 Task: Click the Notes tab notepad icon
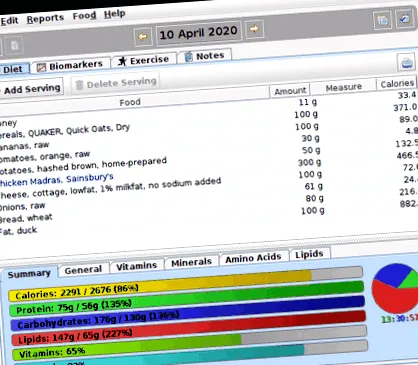(189, 56)
